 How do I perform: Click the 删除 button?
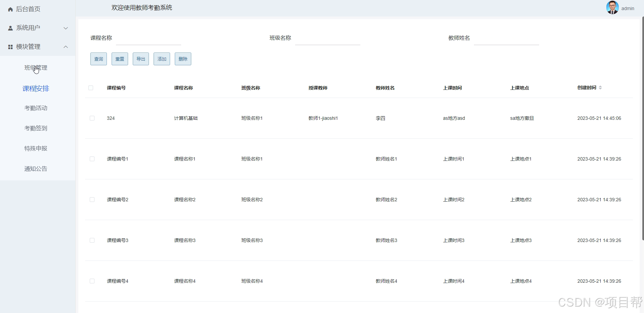tap(183, 59)
